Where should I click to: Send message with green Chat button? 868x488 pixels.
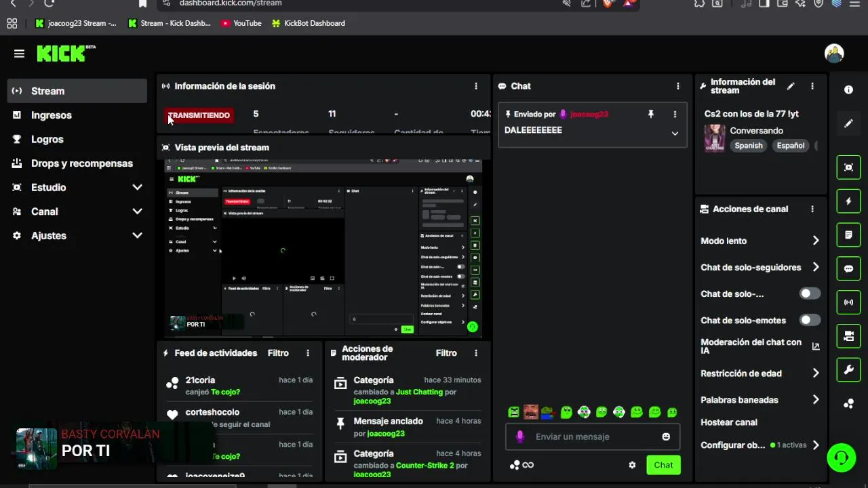pos(663,465)
